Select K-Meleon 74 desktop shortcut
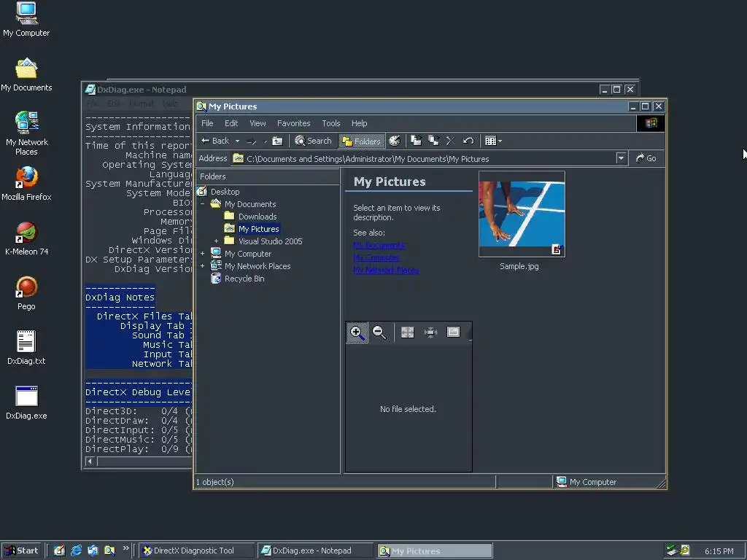Image resolution: width=747 pixels, height=560 pixels. (26, 239)
